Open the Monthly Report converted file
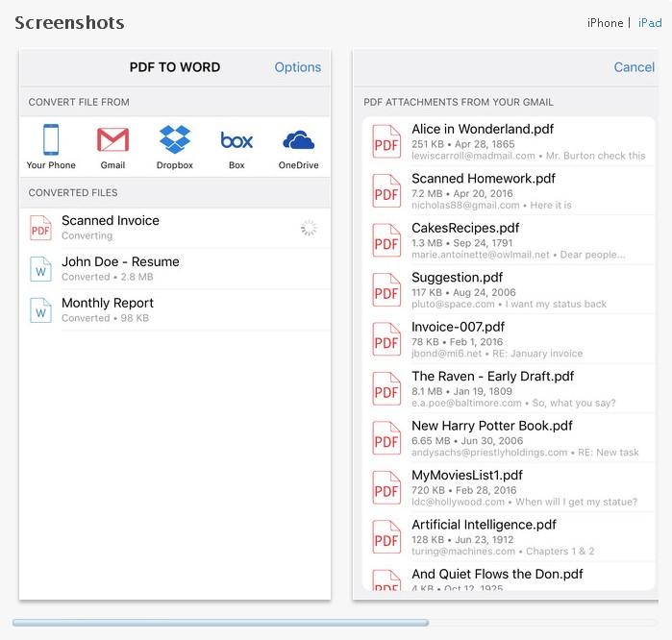Screen dimensions: 672x640 pos(108,303)
